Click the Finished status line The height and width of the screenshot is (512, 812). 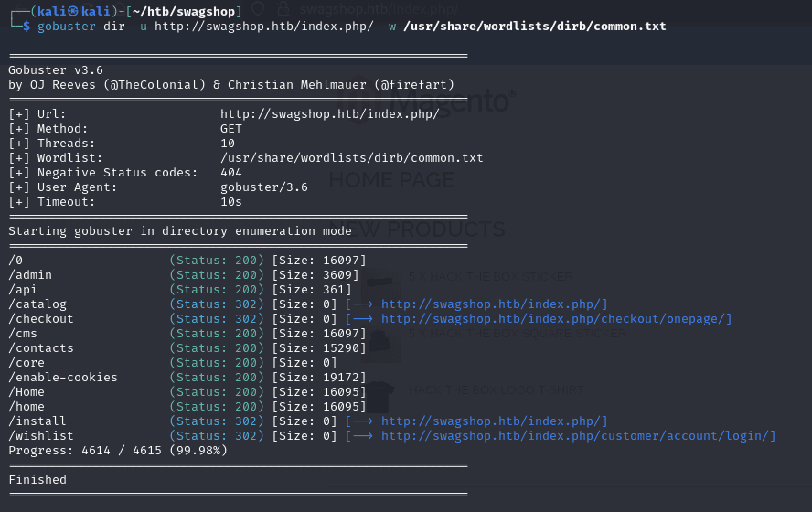click(x=37, y=479)
